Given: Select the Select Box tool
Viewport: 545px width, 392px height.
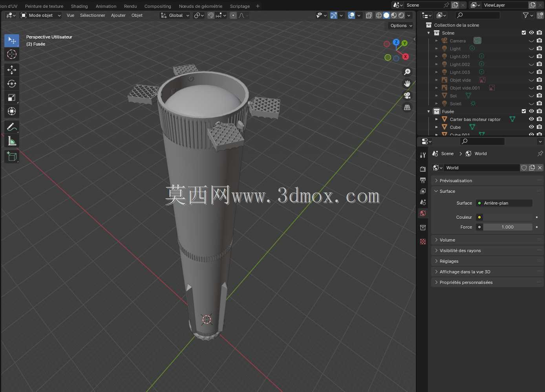Looking at the screenshot, I should pos(12,40).
